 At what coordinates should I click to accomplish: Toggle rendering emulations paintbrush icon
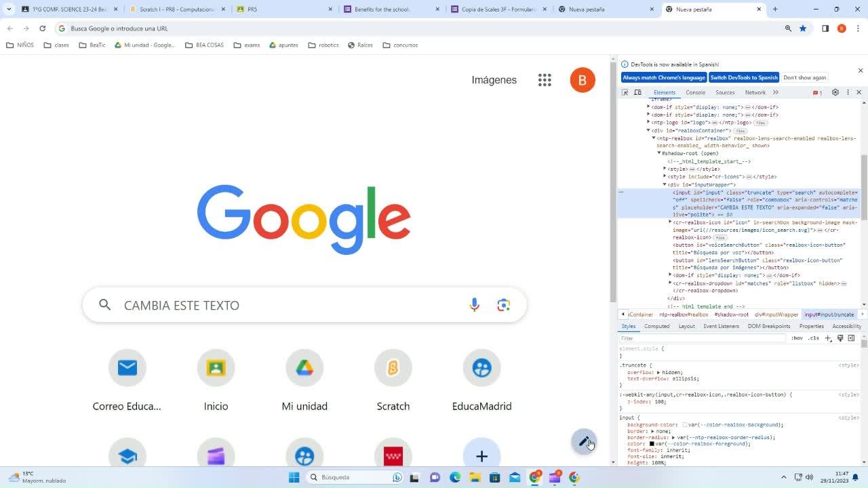840,338
